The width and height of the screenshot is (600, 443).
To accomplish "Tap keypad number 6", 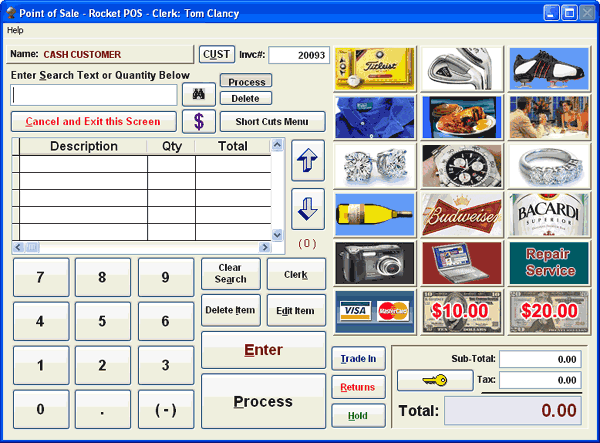I will [166, 321].
